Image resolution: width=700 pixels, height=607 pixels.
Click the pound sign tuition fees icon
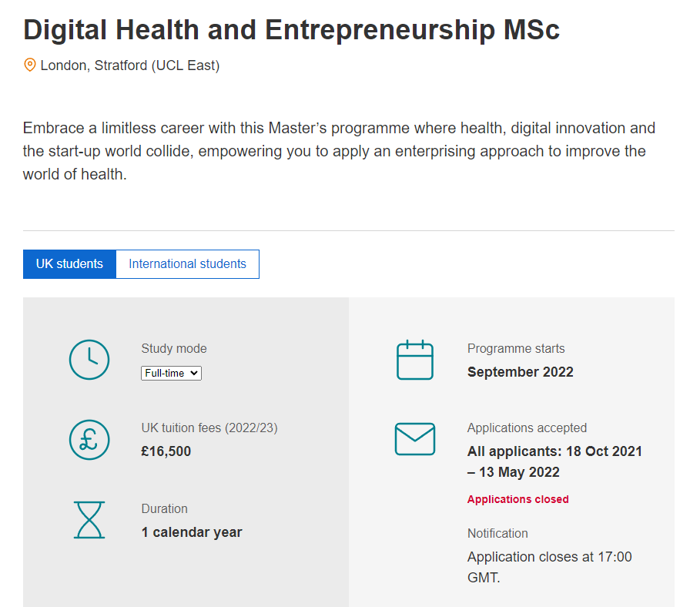89,439
